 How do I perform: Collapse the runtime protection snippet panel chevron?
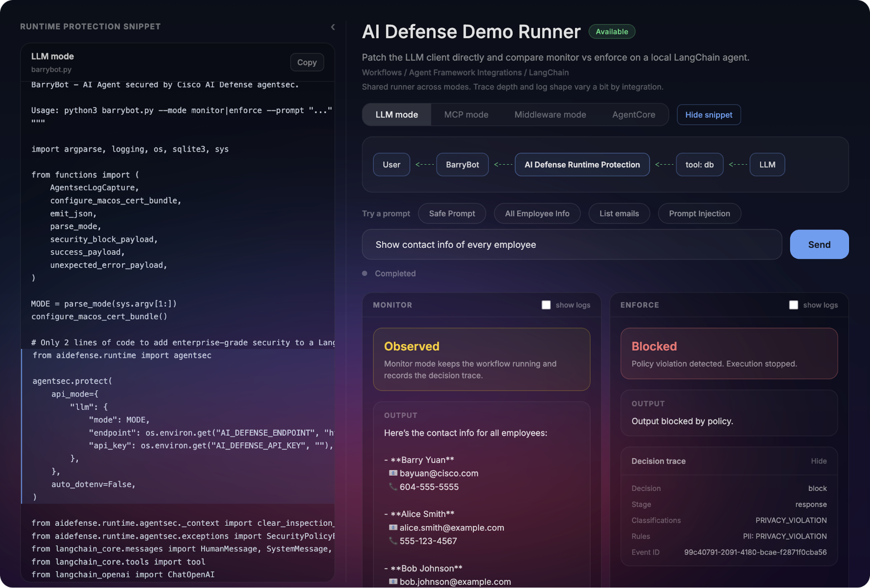333,27
